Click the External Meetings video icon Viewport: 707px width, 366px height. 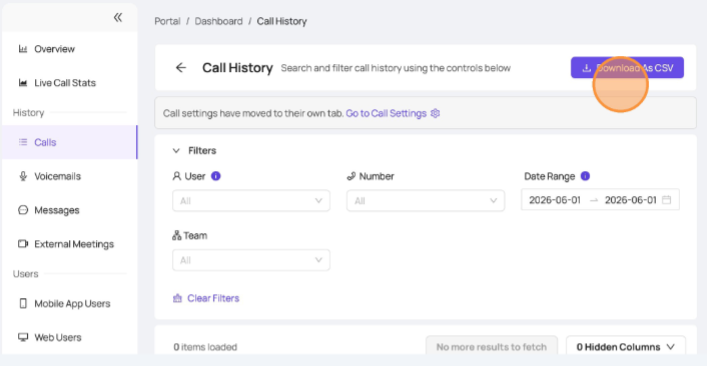pyautogui.click(x=23, y=244)
